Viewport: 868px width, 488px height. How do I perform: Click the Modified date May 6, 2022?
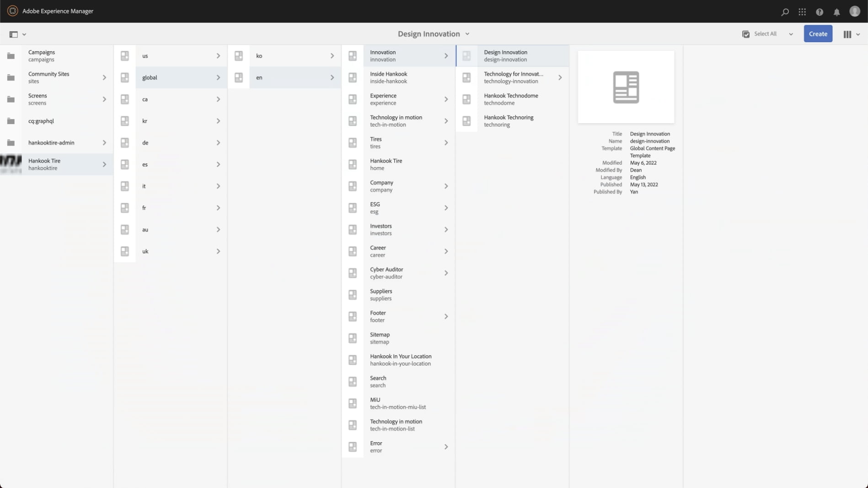[x=643, y=163]
